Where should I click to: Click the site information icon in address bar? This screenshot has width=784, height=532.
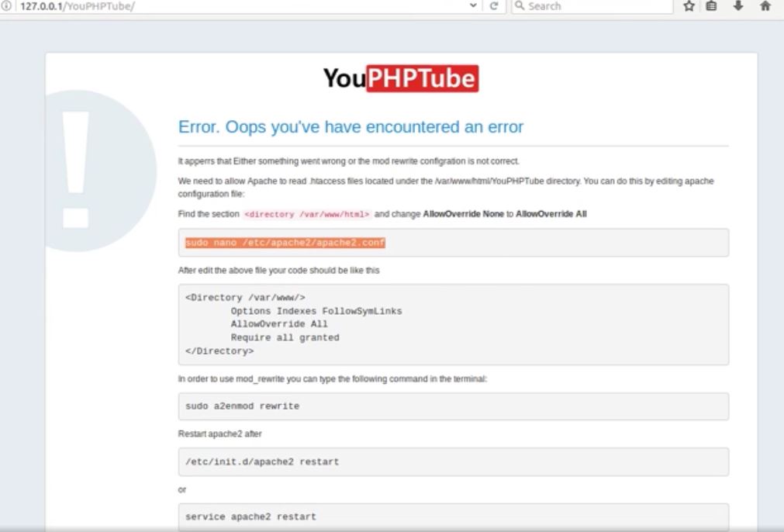(x=8, y=5)
